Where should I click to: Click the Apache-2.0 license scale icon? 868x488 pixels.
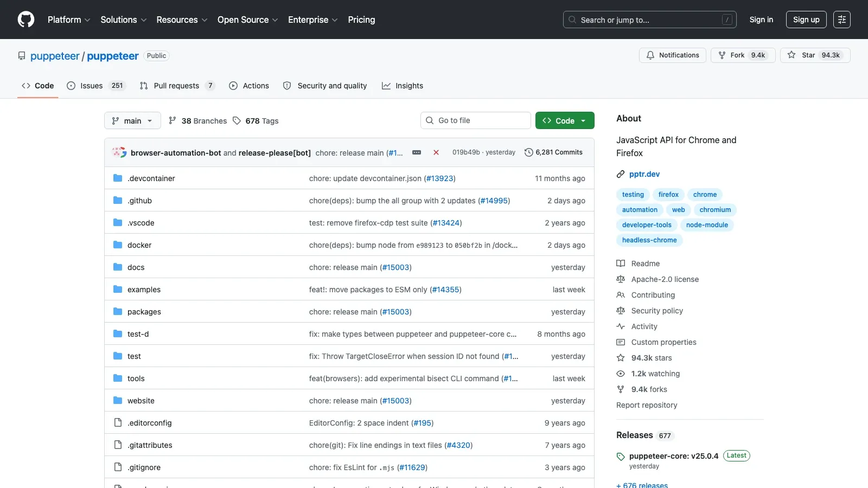coord(621,279)
